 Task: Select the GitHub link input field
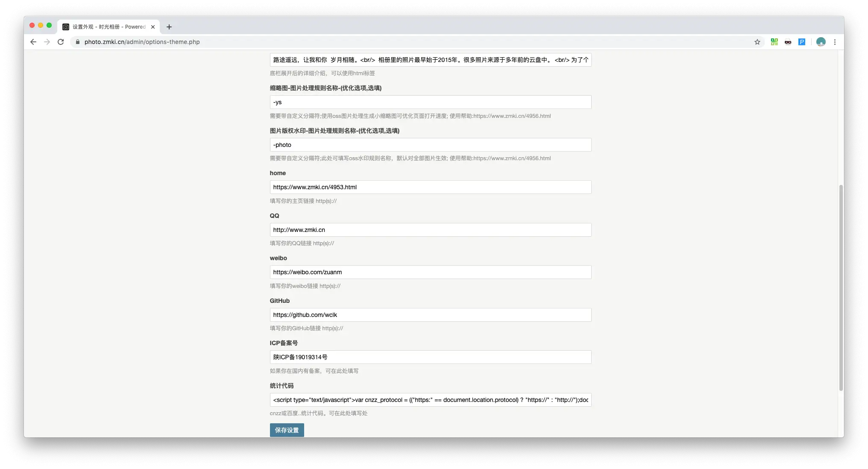click(x=430, y=315)
